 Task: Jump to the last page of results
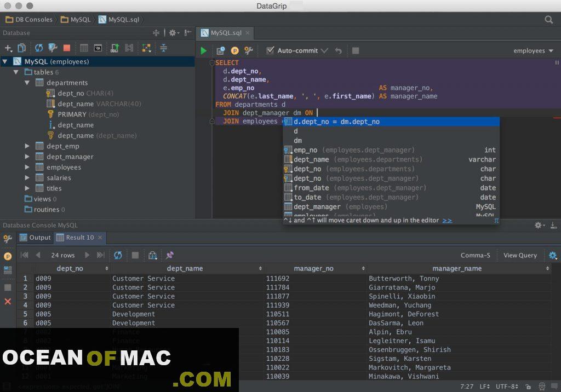pyautogui.click(x=101, y=255)
